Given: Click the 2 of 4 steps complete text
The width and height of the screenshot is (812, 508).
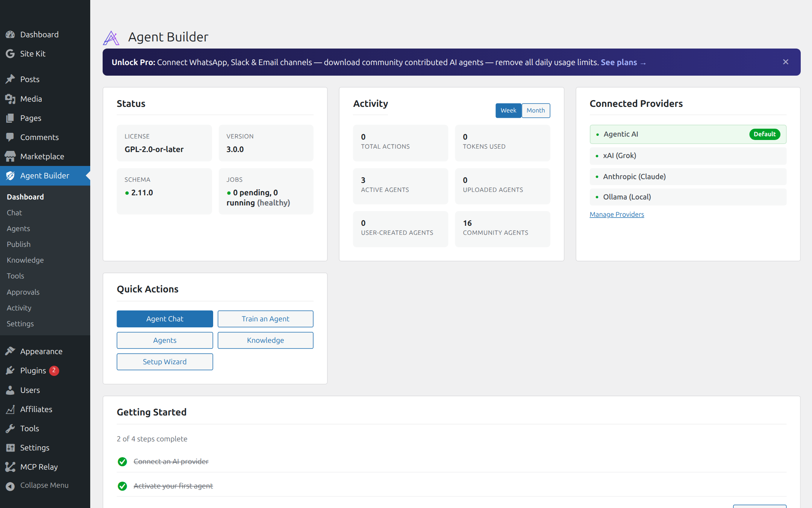Looking at the screenshot, I should [x=152, y=439].
